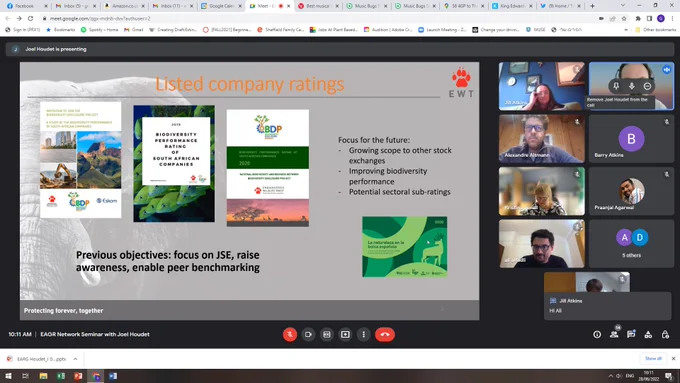680x383 pixels.
Task: Open Chrome side panel icon
Action: (x=649, y=19)
